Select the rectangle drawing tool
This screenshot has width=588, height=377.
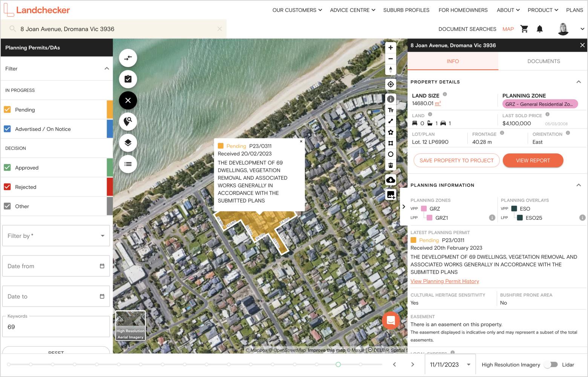[390, 143]
